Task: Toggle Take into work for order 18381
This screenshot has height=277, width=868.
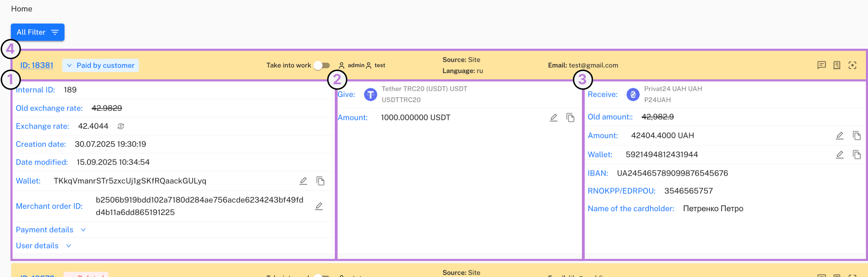Action: coord(322,65)
